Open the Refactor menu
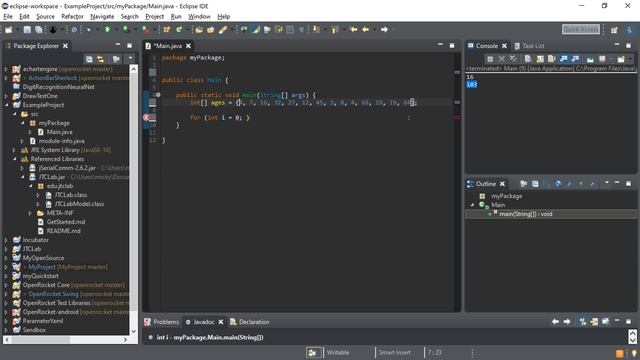The height and width of the screenshot is (360, 640). pyautogui.click(x=72, y=17)
